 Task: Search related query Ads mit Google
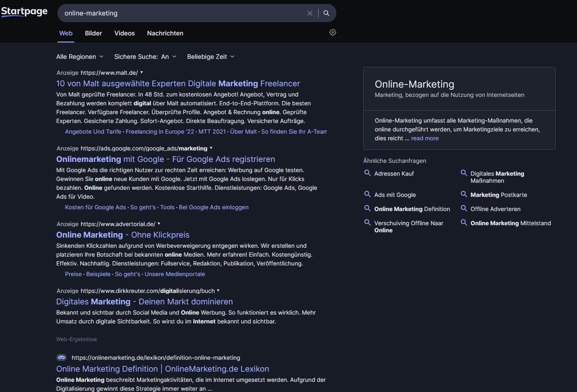tap(395, 195)
